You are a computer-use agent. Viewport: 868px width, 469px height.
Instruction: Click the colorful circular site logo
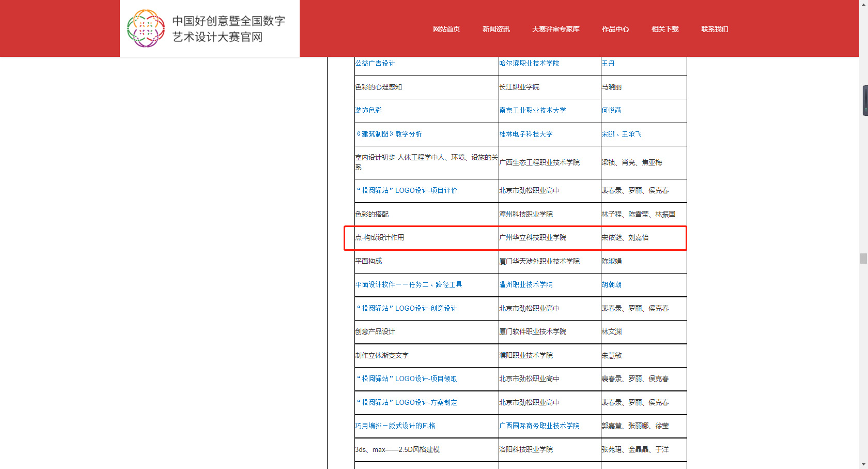(146, 28)
